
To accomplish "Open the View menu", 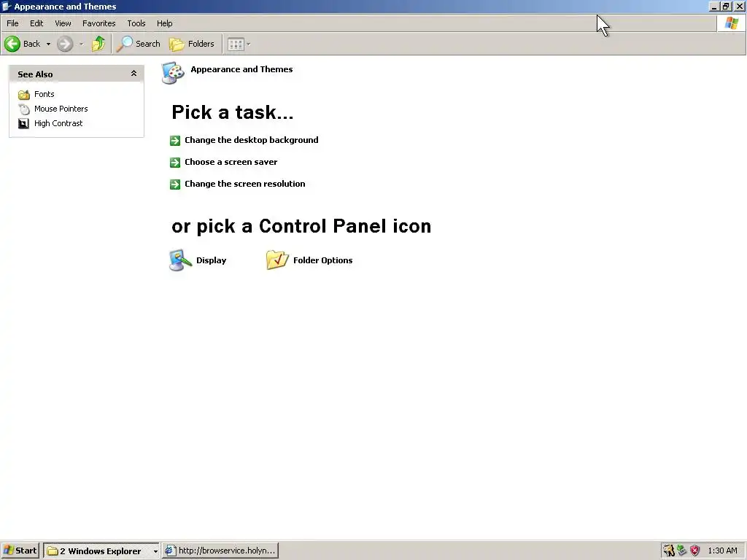I will coord(63,23).
